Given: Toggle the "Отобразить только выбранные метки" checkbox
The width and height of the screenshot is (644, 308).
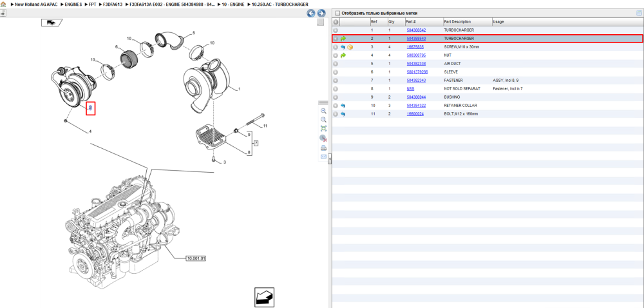Looking at the screenshot, I should point(337,13).
